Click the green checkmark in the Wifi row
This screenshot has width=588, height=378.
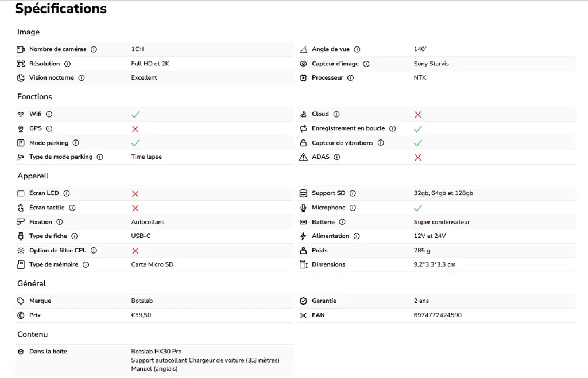coord(136,115)
